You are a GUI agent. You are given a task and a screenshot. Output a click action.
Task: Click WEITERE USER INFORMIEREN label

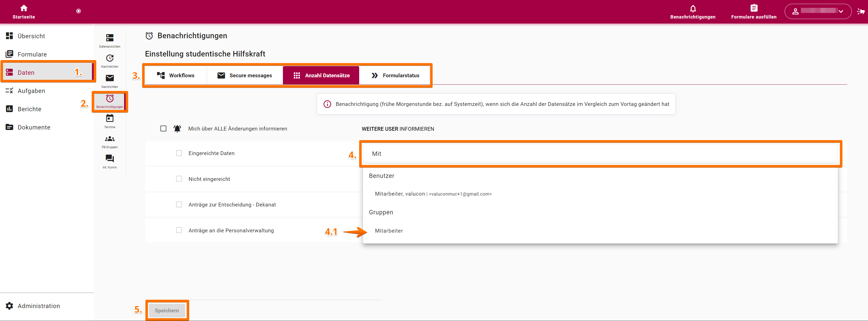click(398, 129)
